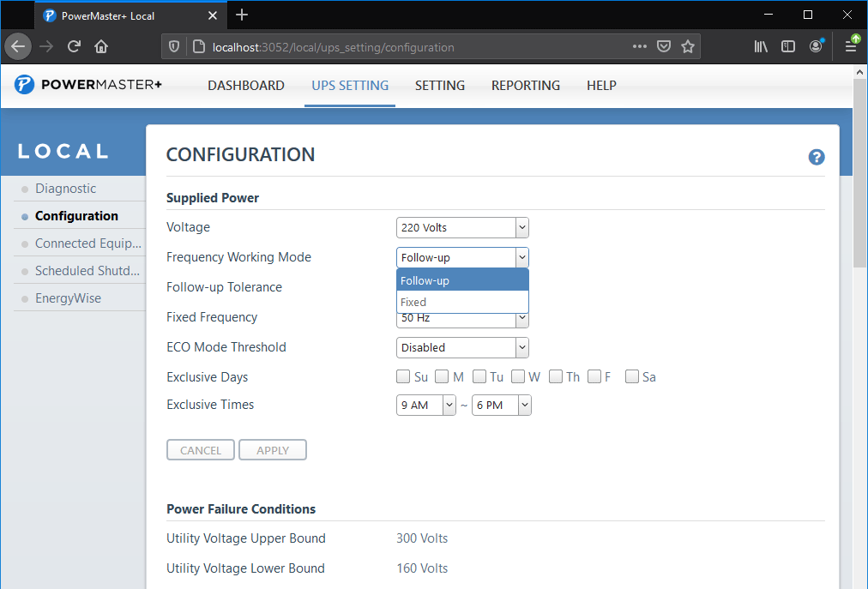Click the blue help question mark icon
868x589 pixels.
[816, 157]
